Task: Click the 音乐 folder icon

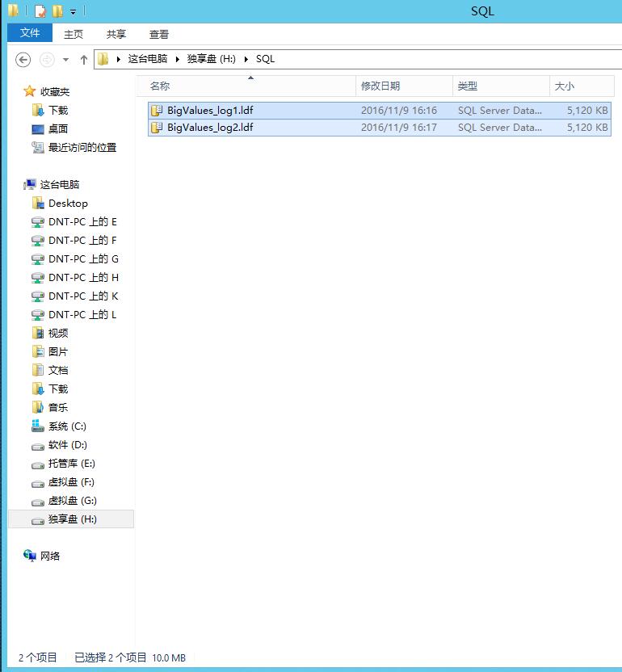Action: (x=38, y=407)
